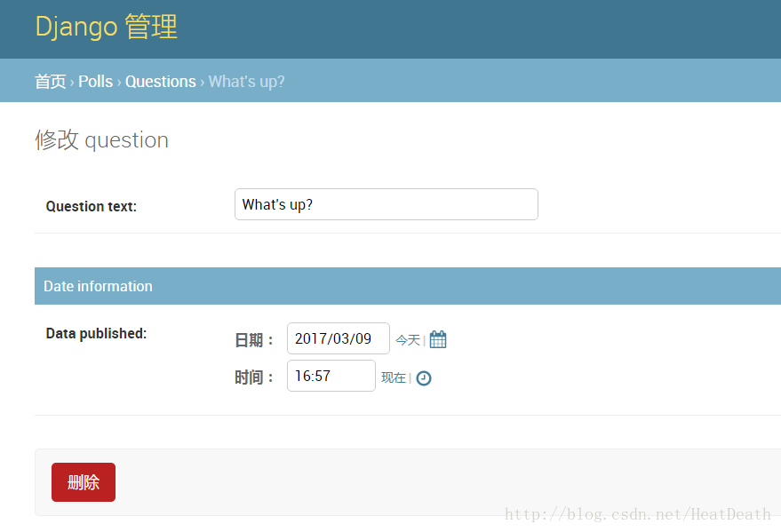
Task: Click the Question text: label
Action: point(92,206)
